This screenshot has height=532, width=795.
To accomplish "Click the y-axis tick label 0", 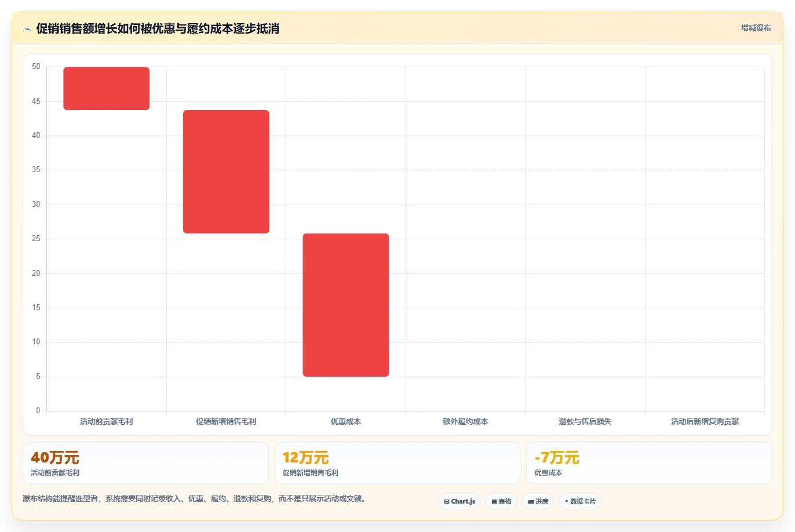I will [x=38, y=411].
